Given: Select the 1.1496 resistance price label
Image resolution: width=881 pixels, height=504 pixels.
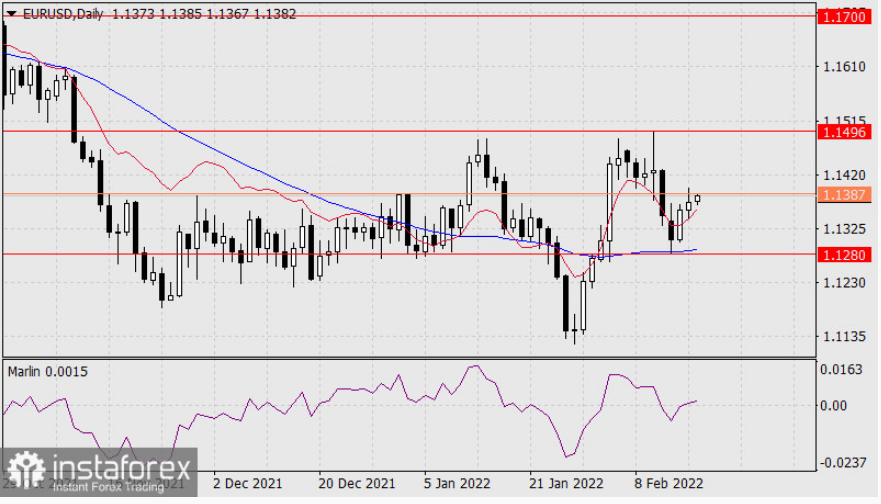Looking at the screenshot, I should coord(844,132).
